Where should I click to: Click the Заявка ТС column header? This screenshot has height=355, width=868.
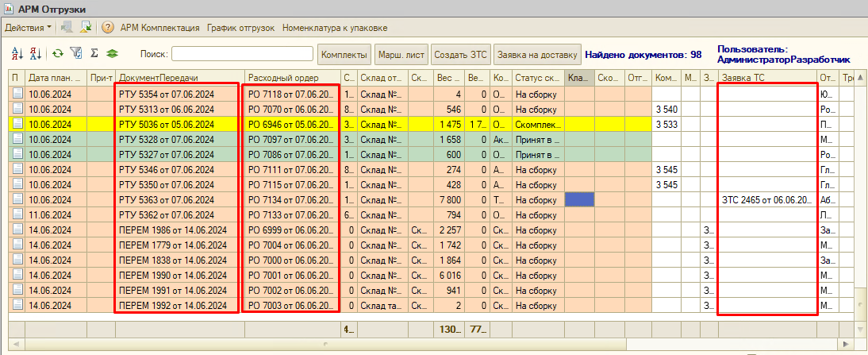(x=768, y=78)
